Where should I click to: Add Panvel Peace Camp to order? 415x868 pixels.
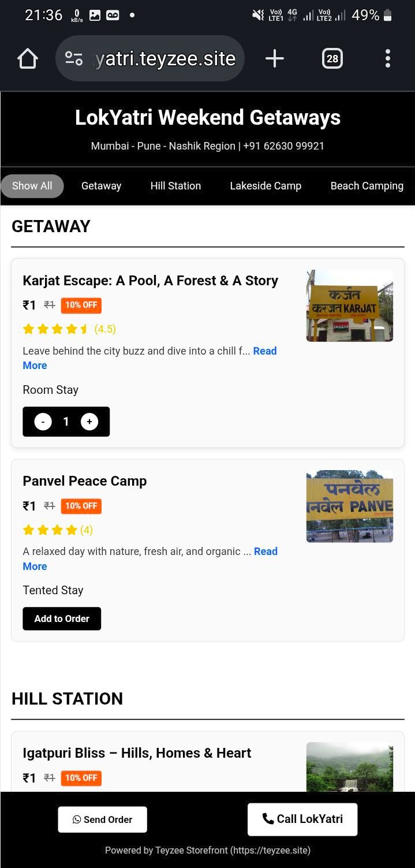click(x=62, y=619)
